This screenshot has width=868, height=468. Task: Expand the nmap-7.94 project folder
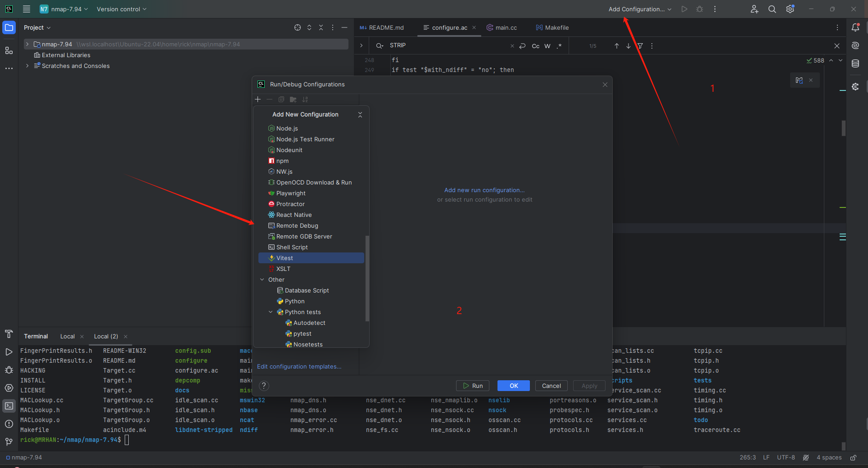tap(27, 44)
